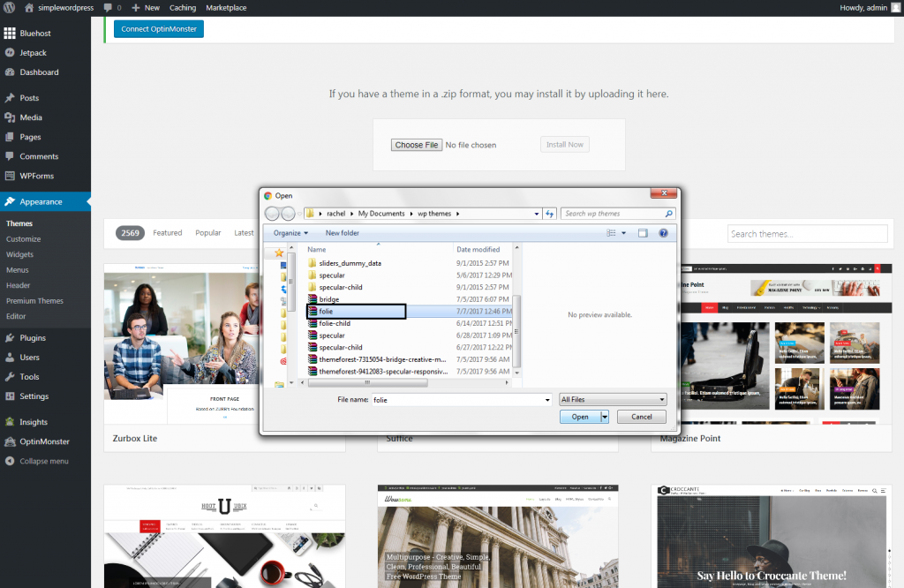Image resolution: width=904 pixels, height=588 pixels.
Task: Expand the address bar history dropdown arrow
Action: (x=537, y=214)
